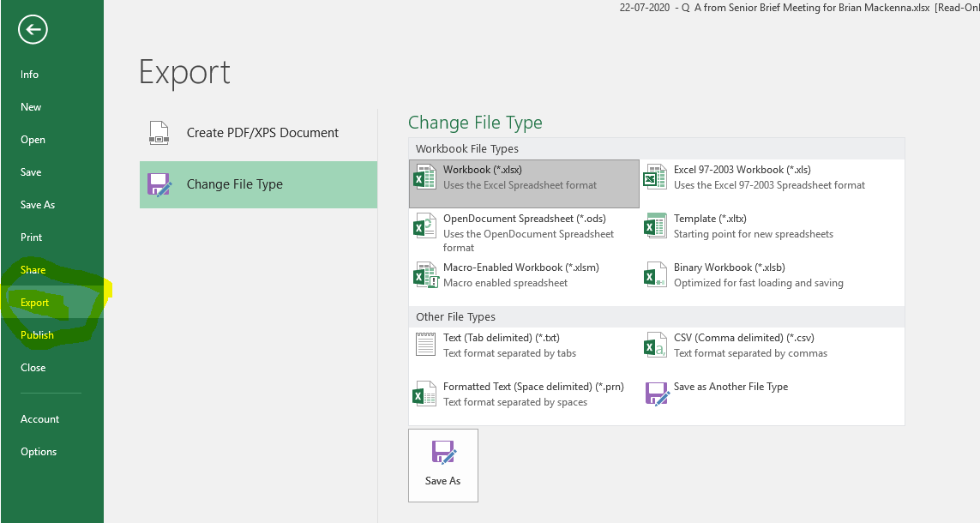Open the Publish section

pyautogui.click(x=38, y=334)
